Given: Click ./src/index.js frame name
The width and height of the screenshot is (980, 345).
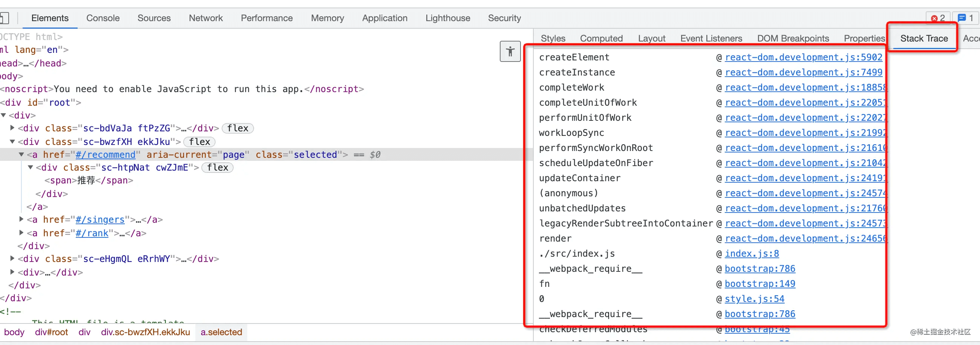Looking at the screenshot, I should point(577,254).
